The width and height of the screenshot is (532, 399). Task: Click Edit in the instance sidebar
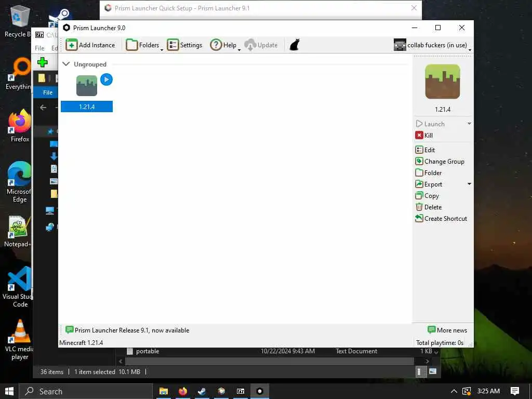(x=425, y=150)
